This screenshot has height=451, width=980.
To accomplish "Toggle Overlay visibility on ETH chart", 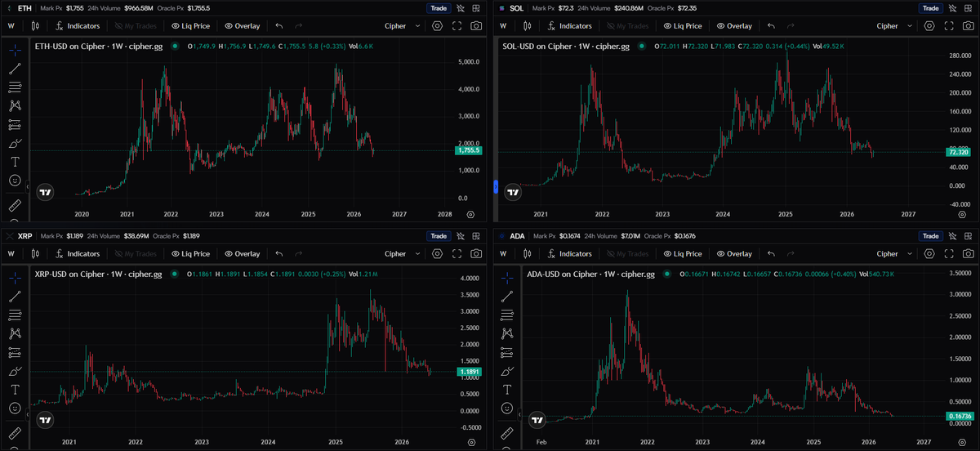I will tap(242, 26).
